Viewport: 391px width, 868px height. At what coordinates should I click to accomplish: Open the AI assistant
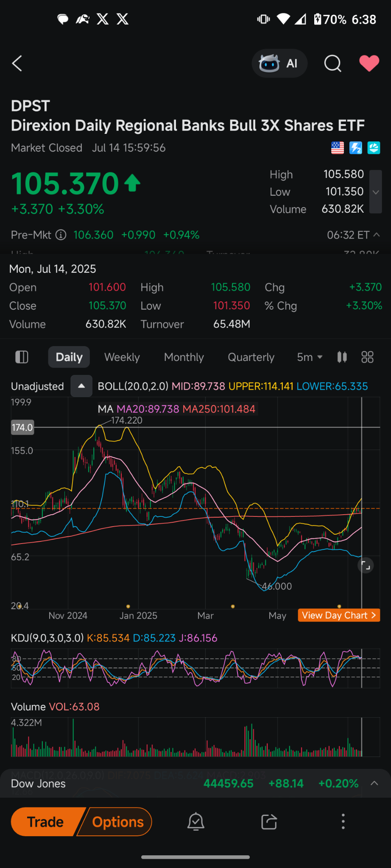tap(279, 64)
